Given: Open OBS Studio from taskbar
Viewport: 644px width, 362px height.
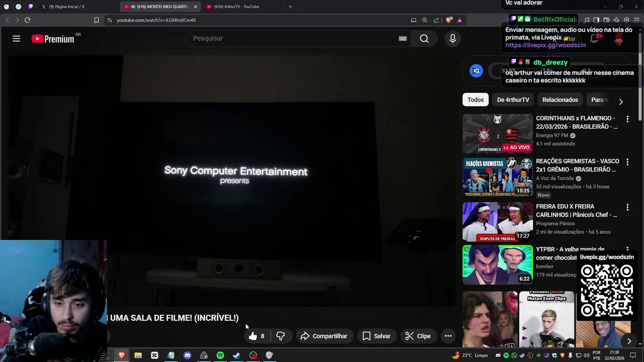Looking at the screenshot, I should (253, 355).
